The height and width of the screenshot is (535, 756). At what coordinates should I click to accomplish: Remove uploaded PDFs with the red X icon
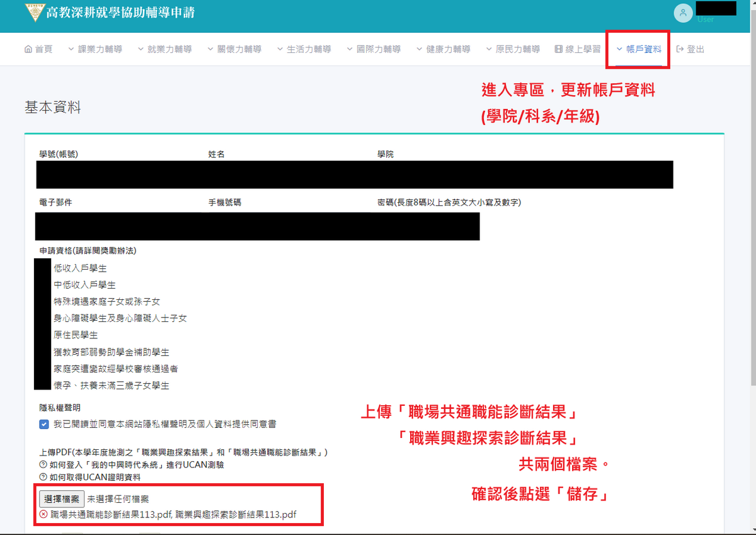(x=43, y=514)
